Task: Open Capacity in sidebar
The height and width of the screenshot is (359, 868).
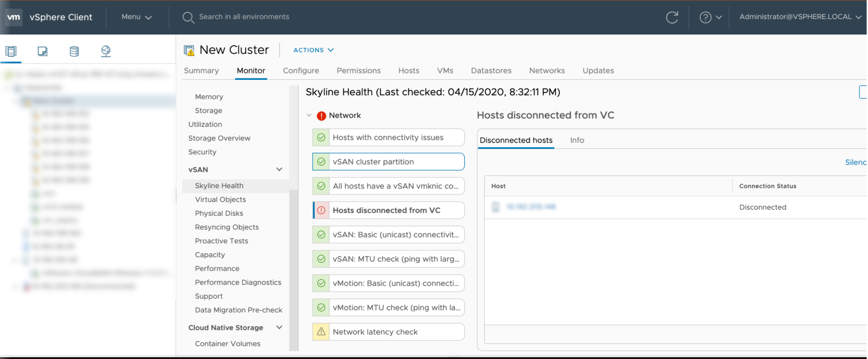Action: click(x=210, y=255)
